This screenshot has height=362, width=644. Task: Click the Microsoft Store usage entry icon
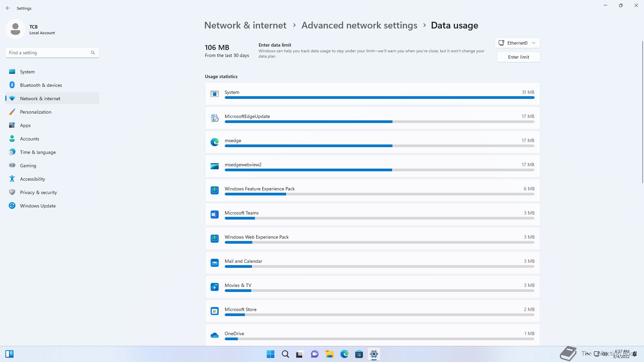(x=215, y=311)
